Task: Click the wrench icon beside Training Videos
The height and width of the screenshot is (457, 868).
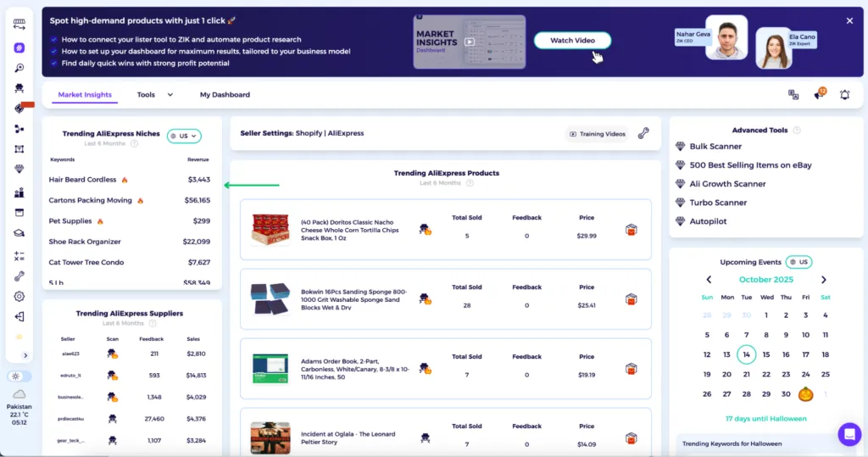Action: [x=643, y=133]
